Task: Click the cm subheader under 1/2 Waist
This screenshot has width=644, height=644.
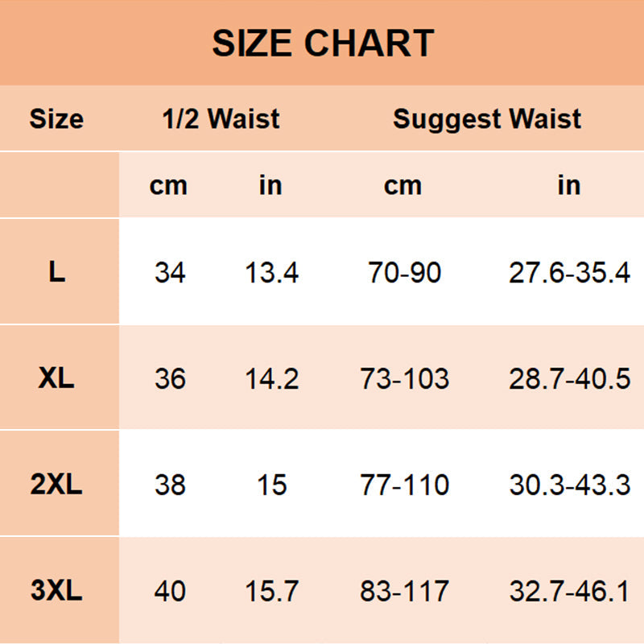Action: 168,185
